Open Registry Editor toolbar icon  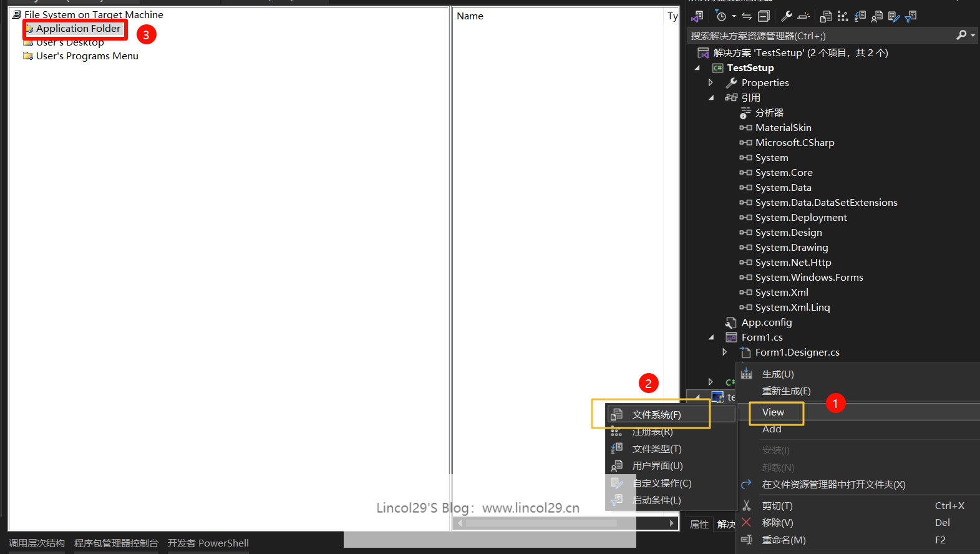point(843,16)
